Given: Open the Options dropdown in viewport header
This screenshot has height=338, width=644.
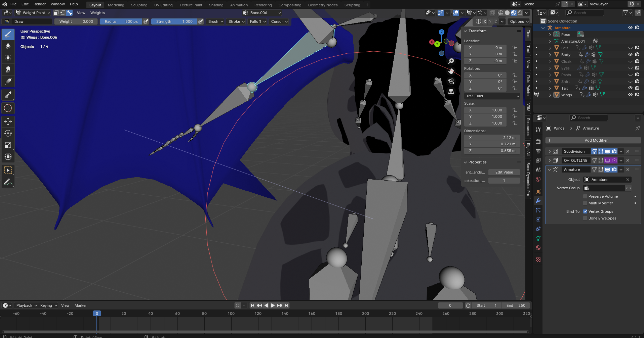Looking at the screenshot, I should [519, 21].
